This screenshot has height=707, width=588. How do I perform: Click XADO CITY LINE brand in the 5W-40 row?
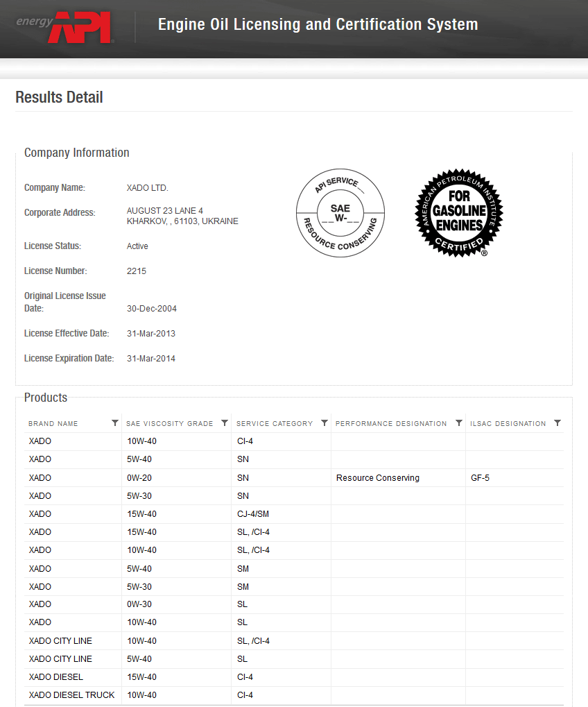coord(60,659)
